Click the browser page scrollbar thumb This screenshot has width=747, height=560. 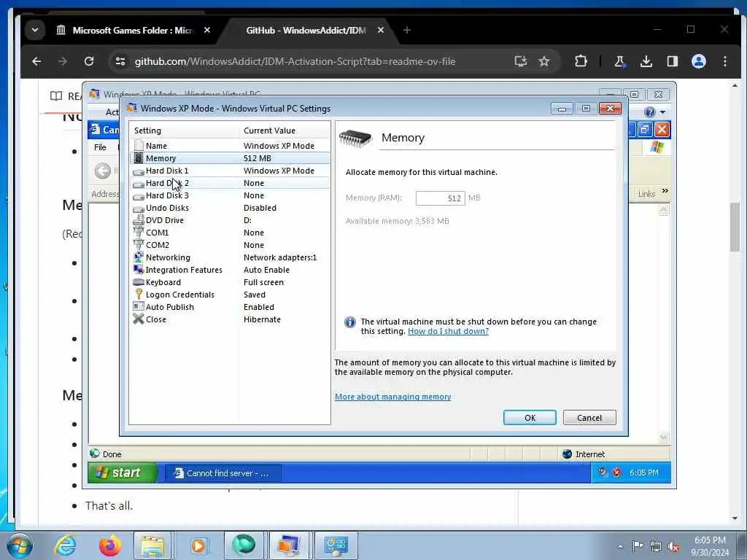[735, 227]
